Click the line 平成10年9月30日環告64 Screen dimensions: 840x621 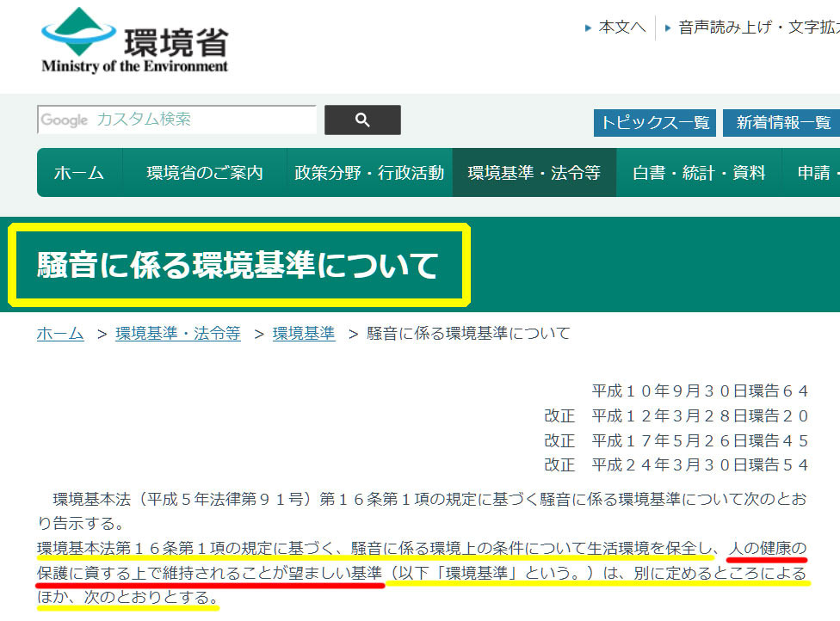click(700, 390)
